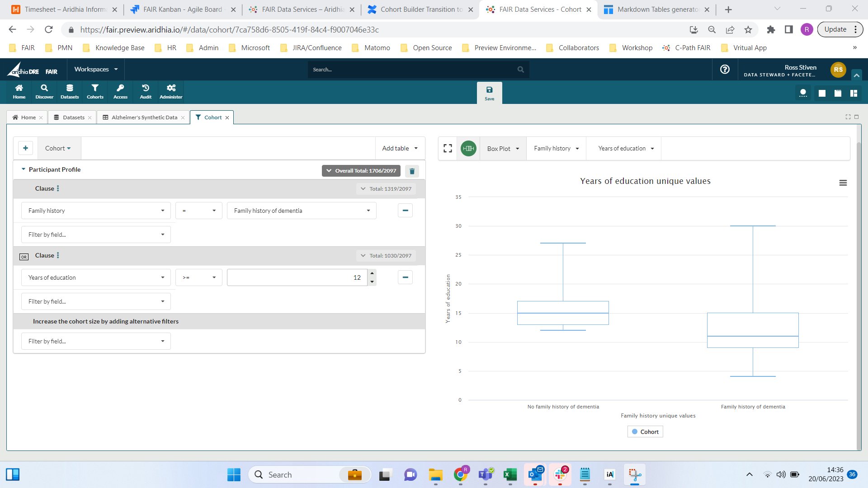Open the Add table dropdown
Screen dimensions: 868x488
coord(400,148)
